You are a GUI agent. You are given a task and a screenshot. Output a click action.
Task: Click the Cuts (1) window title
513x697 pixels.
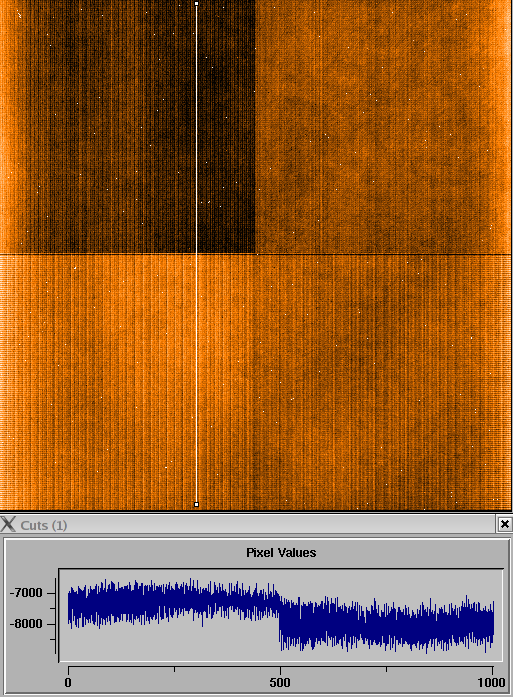44,525
